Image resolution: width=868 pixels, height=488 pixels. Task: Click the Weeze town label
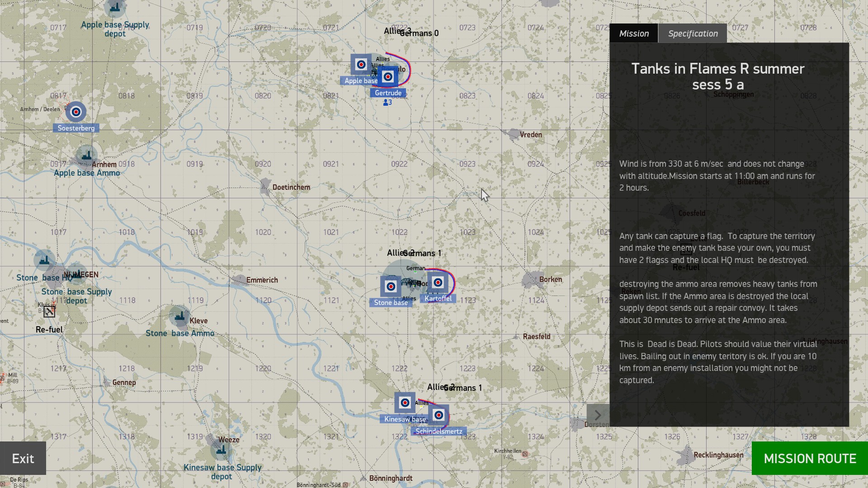click(x=229, y=440)
